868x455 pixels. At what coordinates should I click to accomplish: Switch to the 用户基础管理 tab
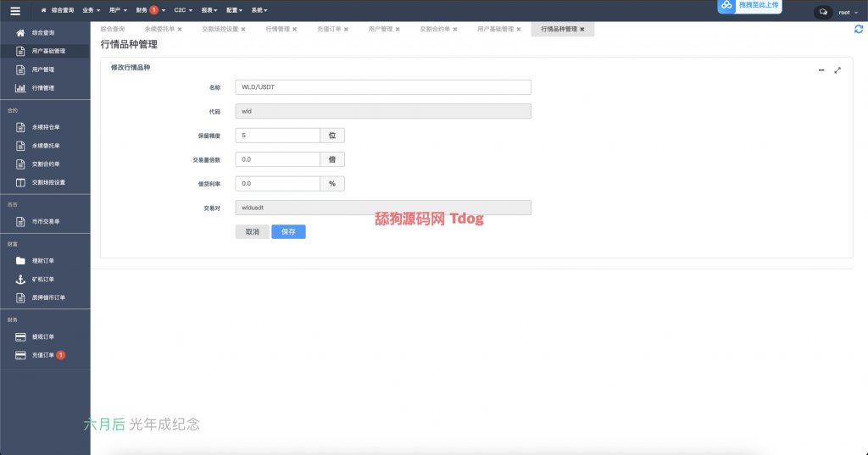495,29
